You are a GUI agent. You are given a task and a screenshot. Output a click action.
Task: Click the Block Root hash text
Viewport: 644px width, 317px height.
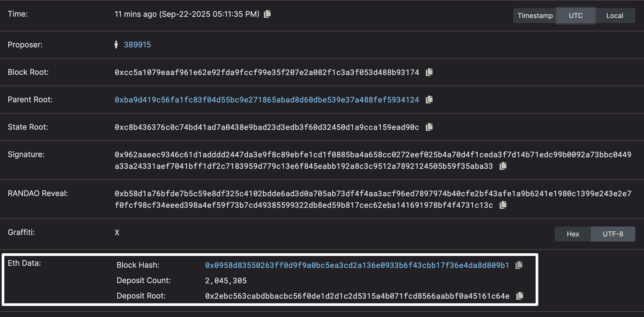pyautogui.click(x=267, y=72)
